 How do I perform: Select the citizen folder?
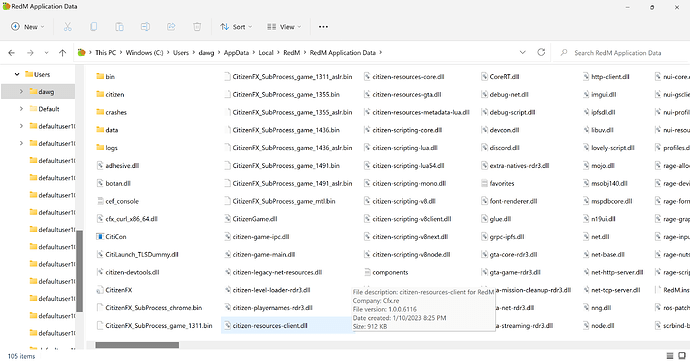point(110,95)
